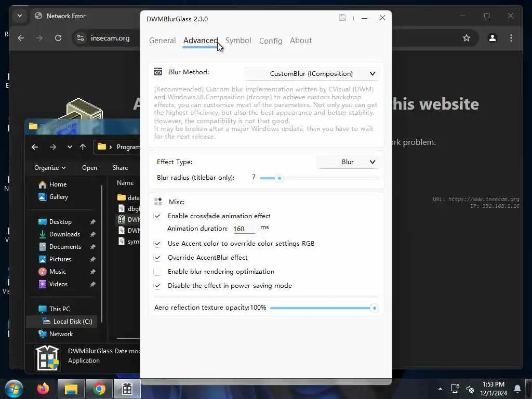This screenshot has height=399, width=532.
Task: Expand the breadcrumb chevron before Program
Action: click(x=111, y=147)
